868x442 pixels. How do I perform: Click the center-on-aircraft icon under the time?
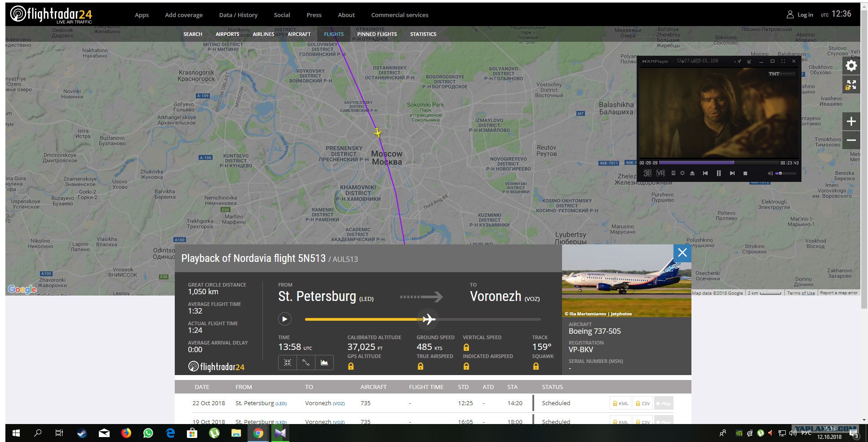tap(288, 362)
